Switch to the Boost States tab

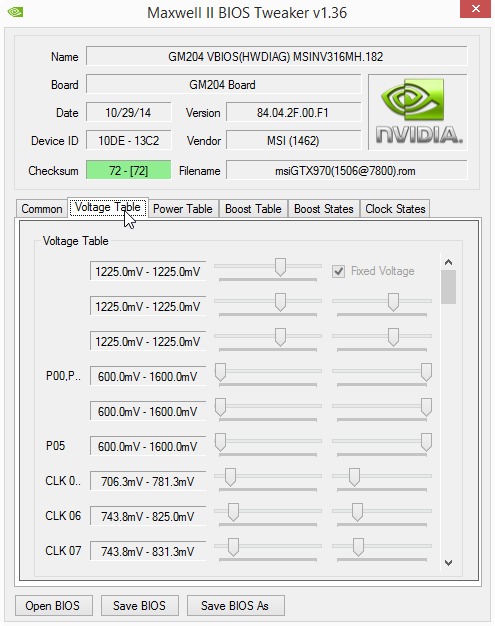point(324,209)
